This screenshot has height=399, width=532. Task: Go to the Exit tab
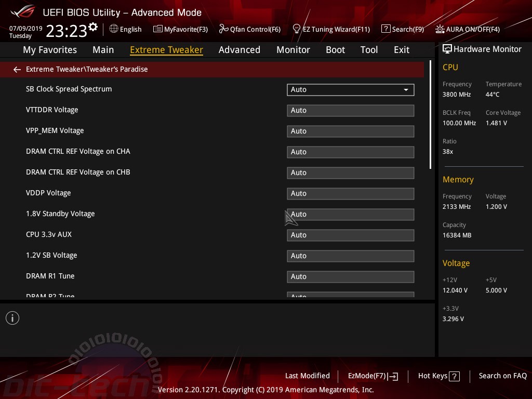pos(402,50)
